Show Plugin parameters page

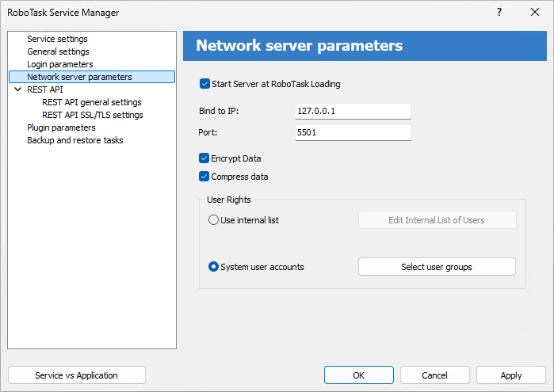(x=61, y=127)
